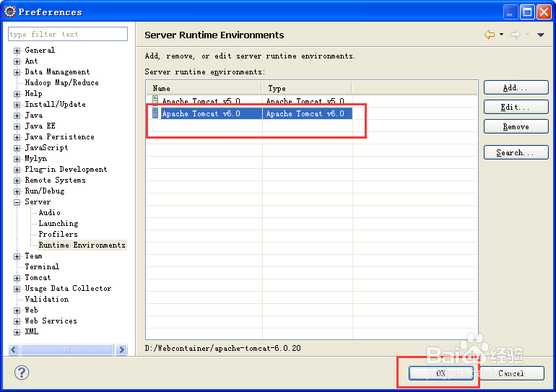Click the Edit... button

[x=516, y=107]
